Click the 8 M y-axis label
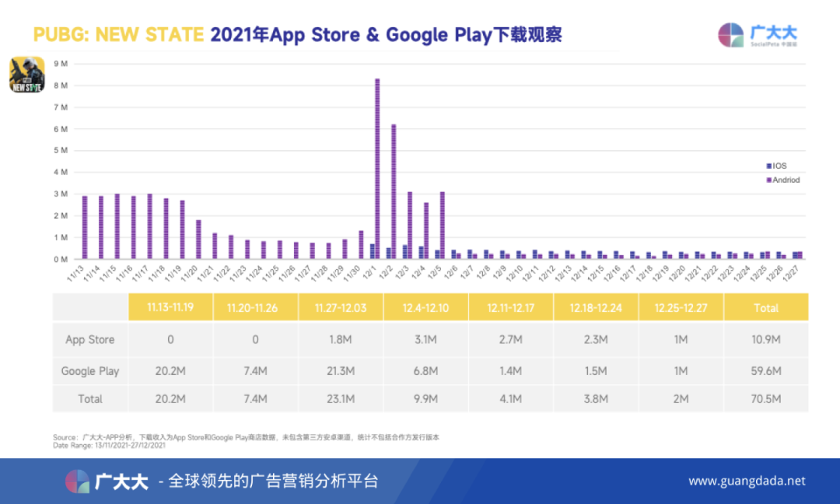Image resolution: width=840 pixels, height=504 pixels. [61, 86]
